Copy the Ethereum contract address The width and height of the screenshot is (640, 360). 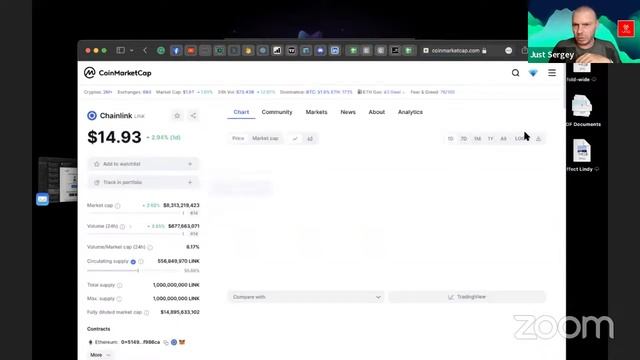166,342
